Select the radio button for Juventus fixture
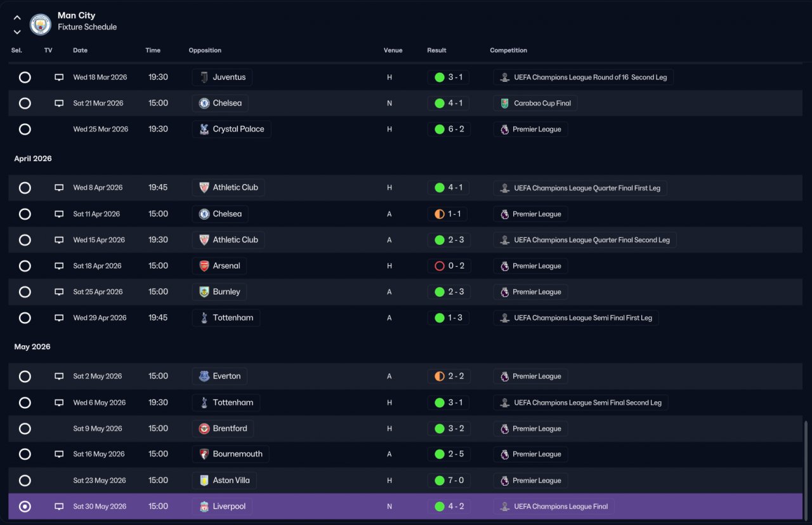Viewport: 812px width, 525px height. tap(25, 77)
